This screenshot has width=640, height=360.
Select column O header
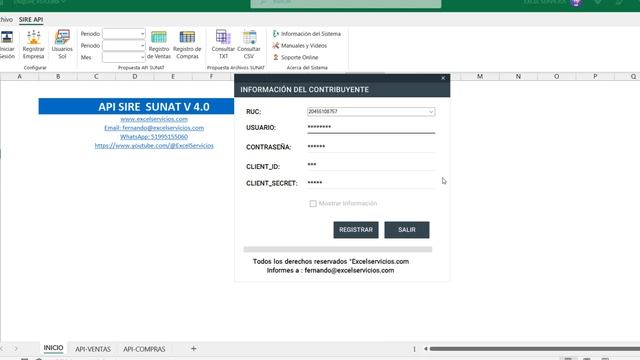tap(557, 76)
